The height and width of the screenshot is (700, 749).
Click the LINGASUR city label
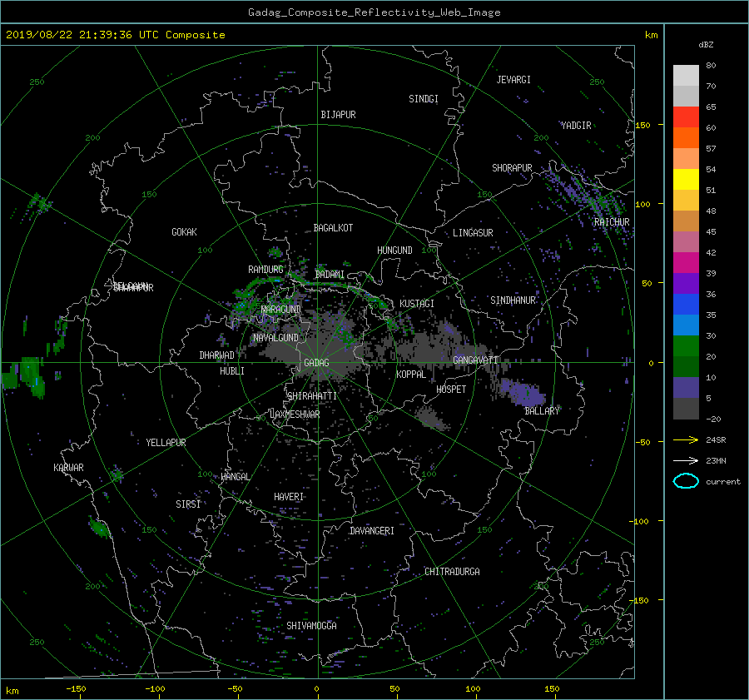(x=473, y=233)
